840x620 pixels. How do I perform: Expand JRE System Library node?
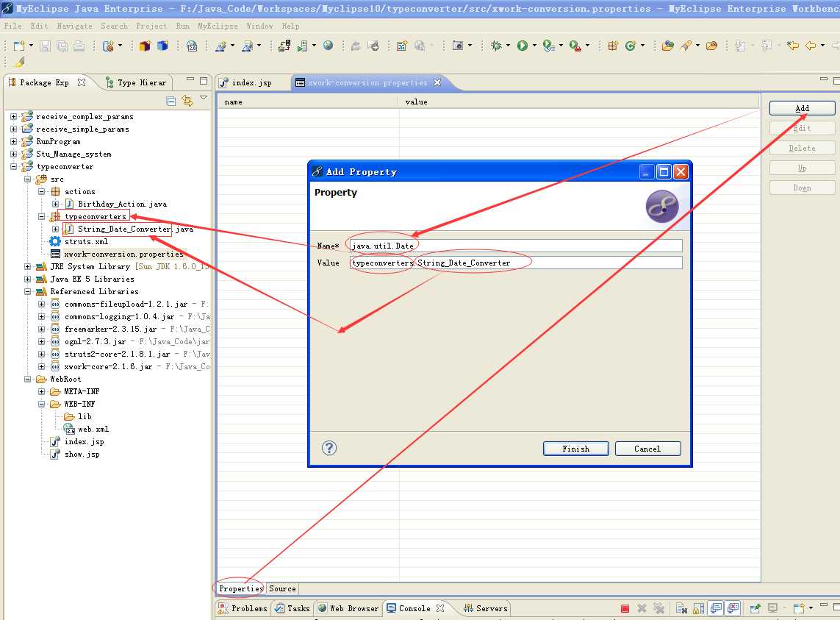(x=27, y=266)
